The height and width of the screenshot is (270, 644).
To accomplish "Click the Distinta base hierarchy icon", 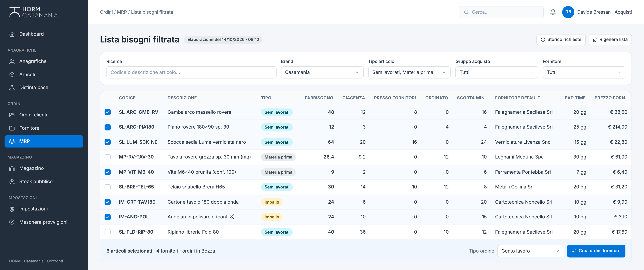I will point(12,88).
